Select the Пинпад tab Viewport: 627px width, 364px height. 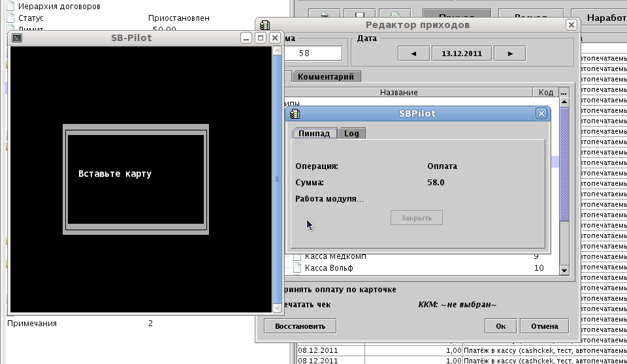(x=314, y=133)
